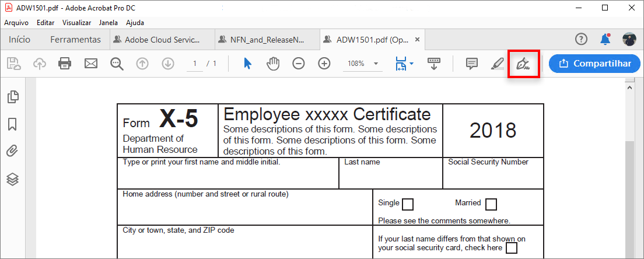
Task: Open the Editar menu
Action: click(x=45, y=23)
